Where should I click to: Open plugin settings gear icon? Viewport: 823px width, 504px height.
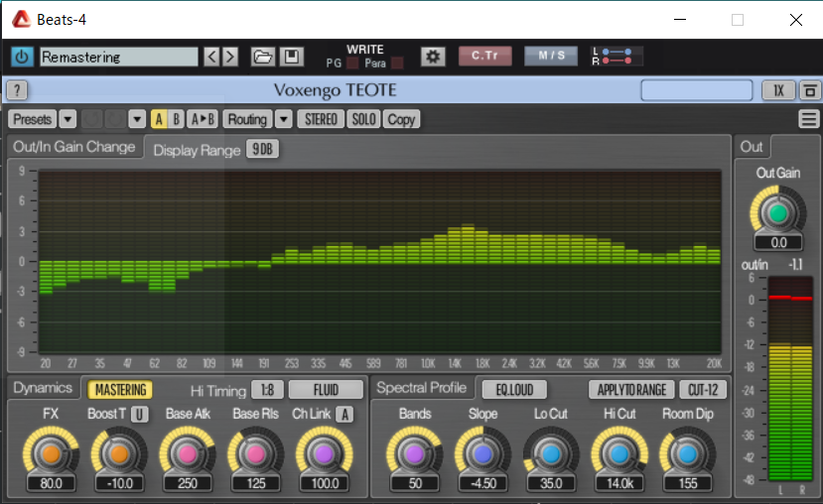tap(433, 57)
